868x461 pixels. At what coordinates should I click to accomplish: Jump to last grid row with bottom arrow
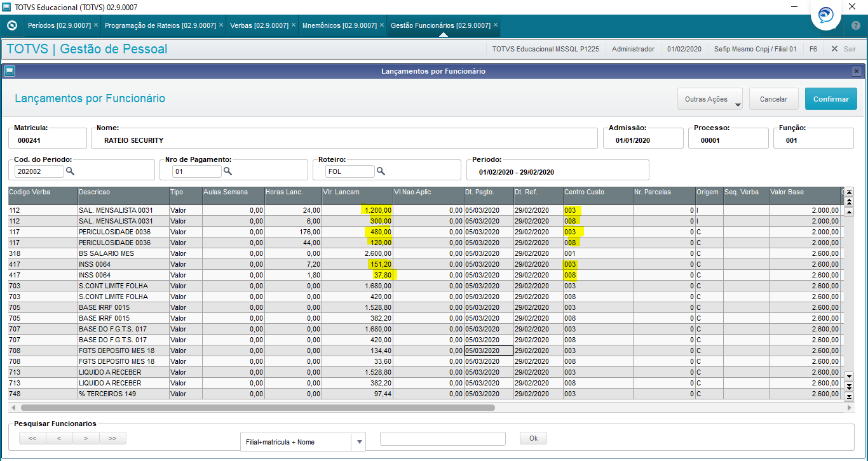pos(848,396)
